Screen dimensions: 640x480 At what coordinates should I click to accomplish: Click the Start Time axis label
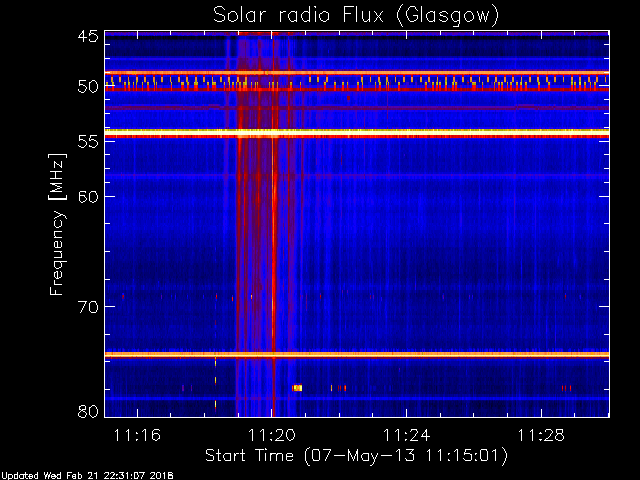click(356, 456)
